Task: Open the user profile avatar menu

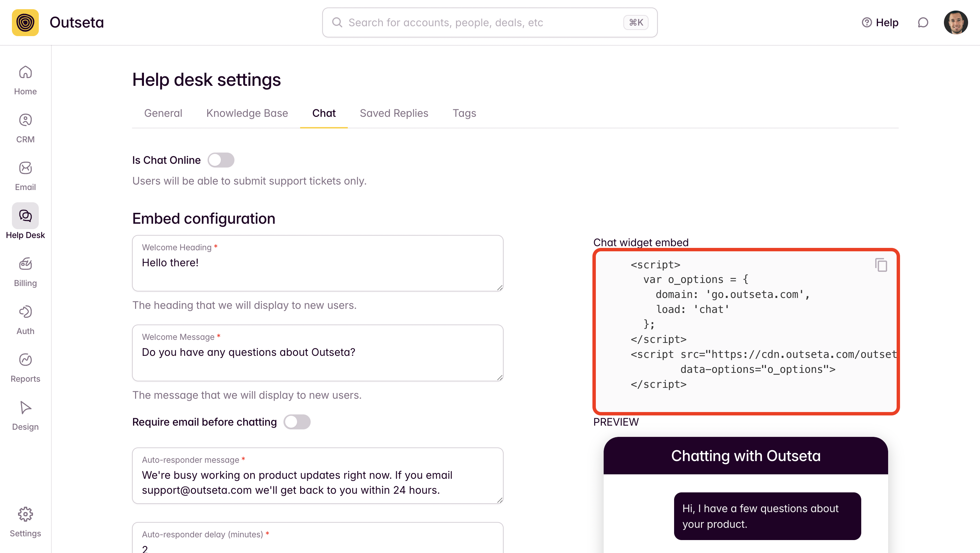Action: point(955,22)
